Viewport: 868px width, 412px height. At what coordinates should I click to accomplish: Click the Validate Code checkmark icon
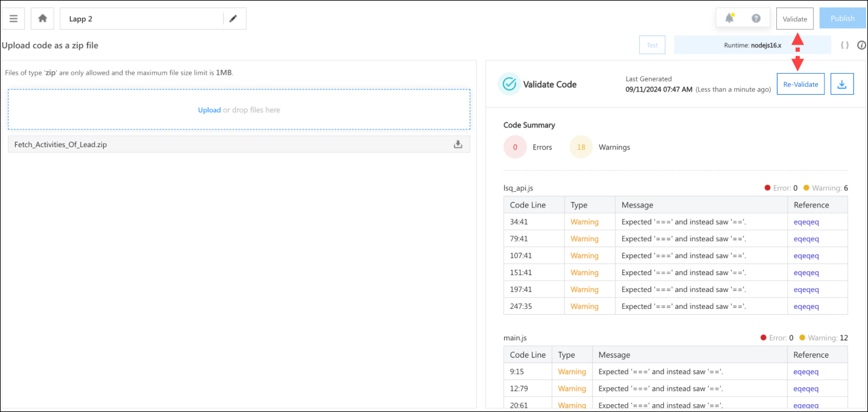[509, 84]
